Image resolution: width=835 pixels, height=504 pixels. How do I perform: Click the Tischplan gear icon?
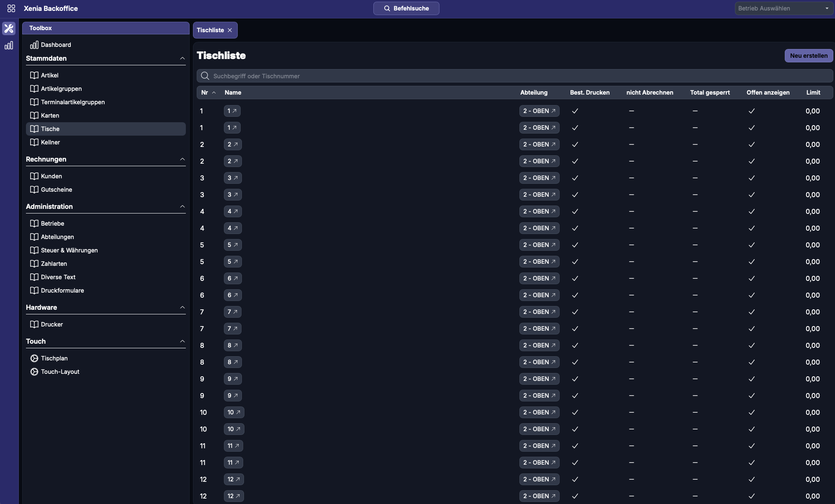coord(34,358)
